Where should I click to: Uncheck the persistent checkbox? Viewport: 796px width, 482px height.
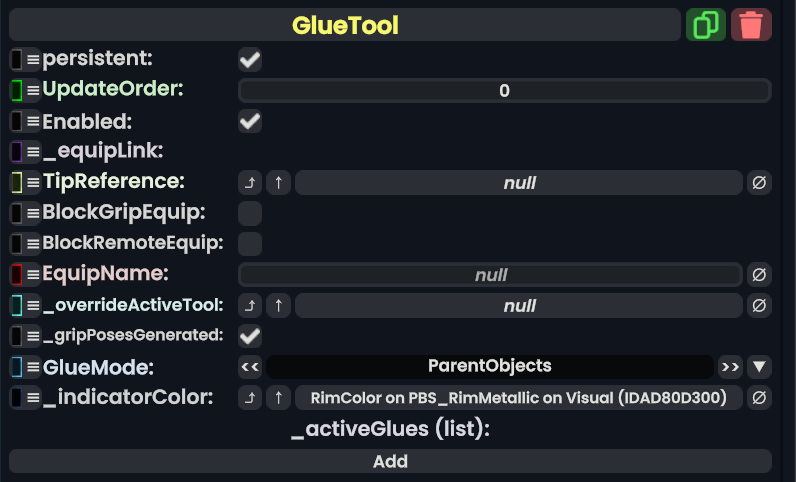pyautogui.click(x=250, y=60)
